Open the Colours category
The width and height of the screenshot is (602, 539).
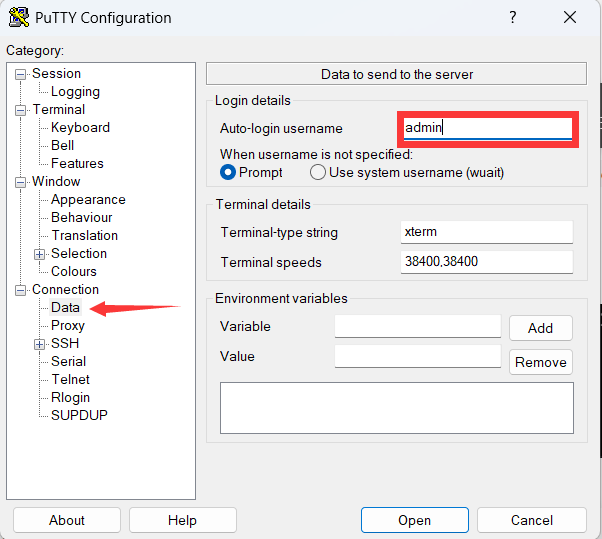click(74, 271)
